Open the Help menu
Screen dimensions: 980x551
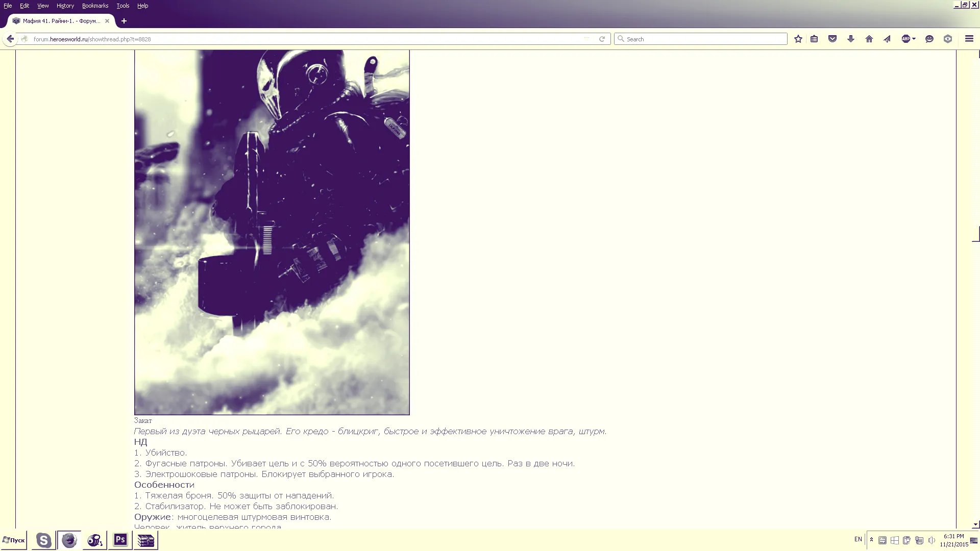(142, 6)
